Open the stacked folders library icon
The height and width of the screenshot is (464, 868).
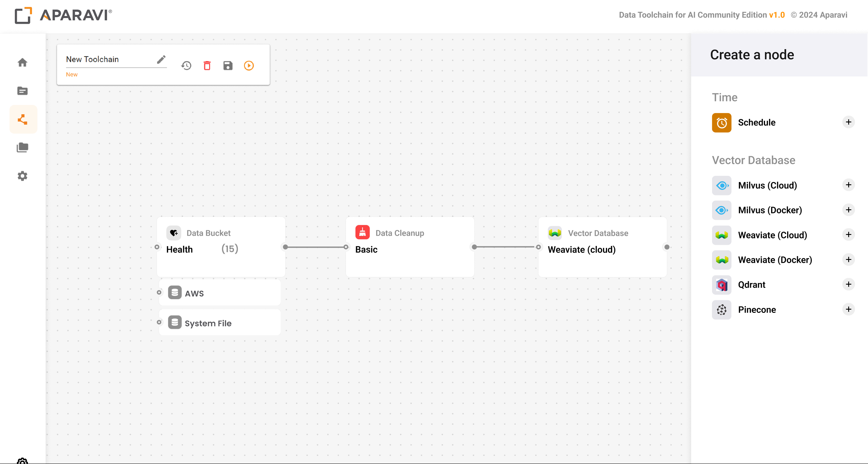[23, 147]
